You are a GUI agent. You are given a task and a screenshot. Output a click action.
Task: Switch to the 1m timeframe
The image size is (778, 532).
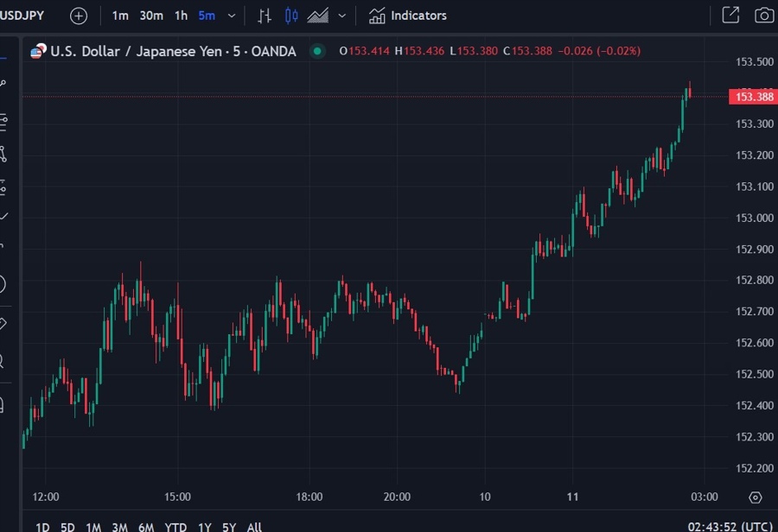point(120,16)
